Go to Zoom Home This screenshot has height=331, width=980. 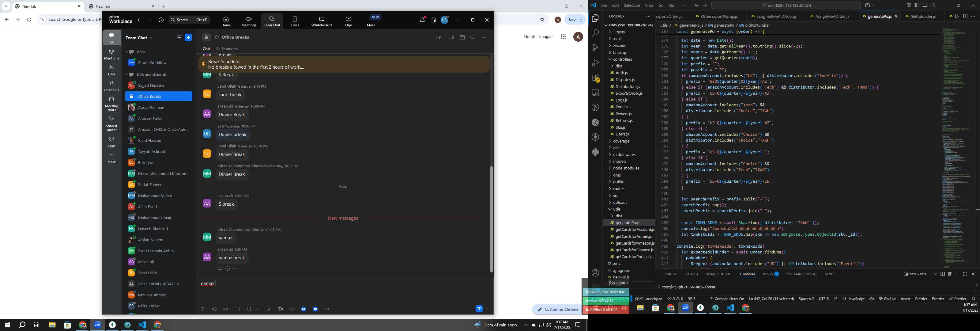point(226,22)
